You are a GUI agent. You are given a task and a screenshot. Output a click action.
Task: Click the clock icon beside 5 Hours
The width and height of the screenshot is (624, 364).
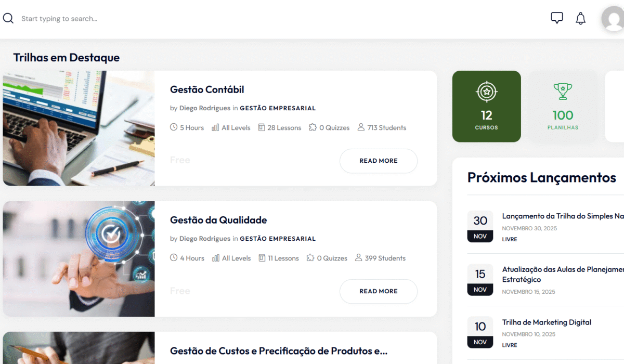(x=174, y=127)
